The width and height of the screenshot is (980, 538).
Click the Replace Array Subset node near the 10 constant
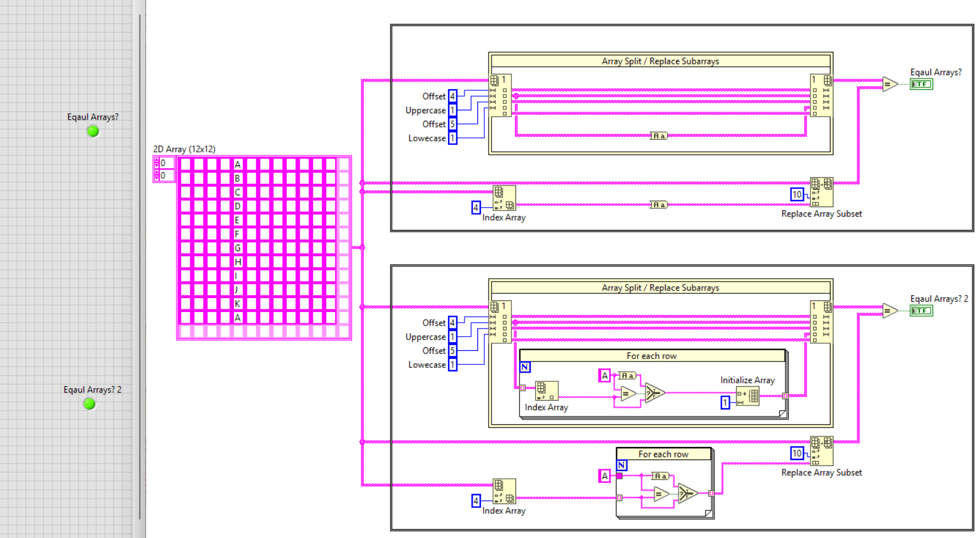pos(821,191)
